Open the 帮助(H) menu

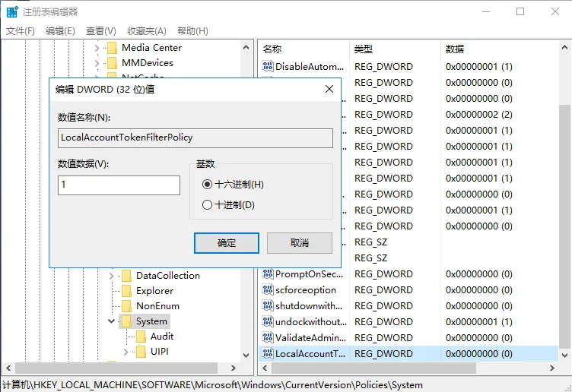click(192, 31)
